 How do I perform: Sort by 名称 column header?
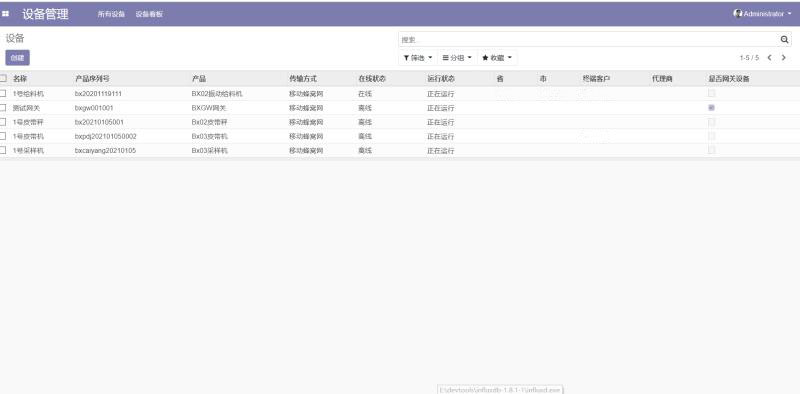pyautogui.click(x=20, y=79)
